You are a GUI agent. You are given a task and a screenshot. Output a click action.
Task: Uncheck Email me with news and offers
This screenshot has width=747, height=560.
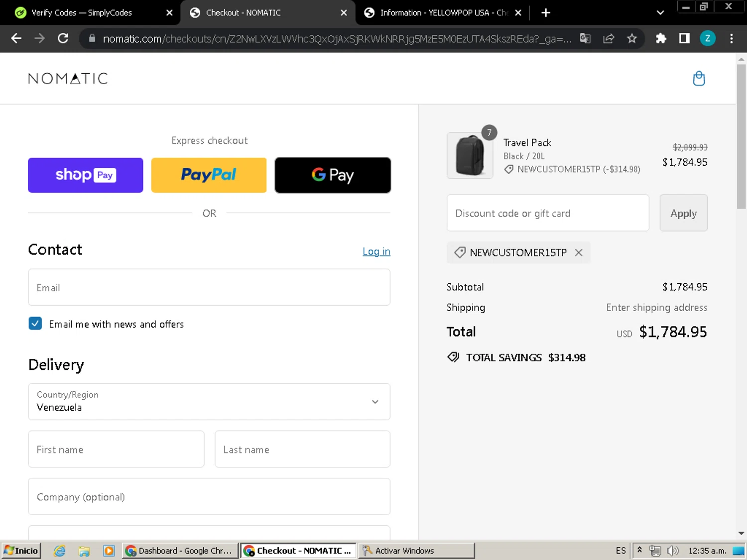pos(35,324)
